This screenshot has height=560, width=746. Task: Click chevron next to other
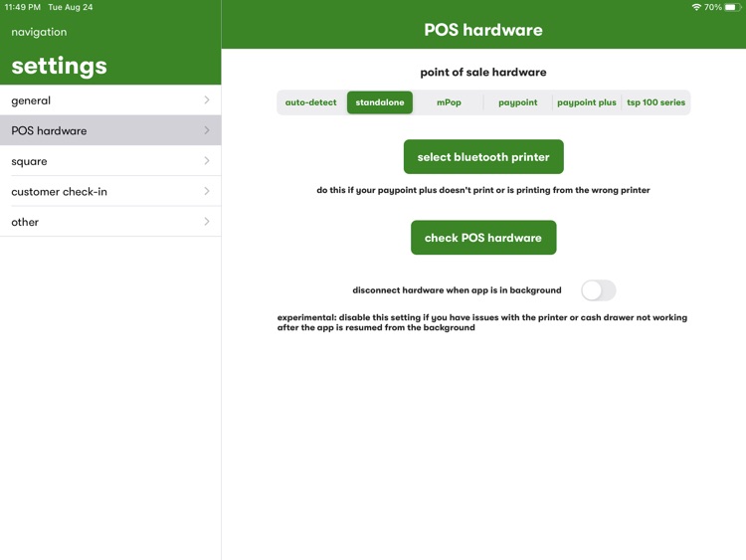tap(207, 222)
